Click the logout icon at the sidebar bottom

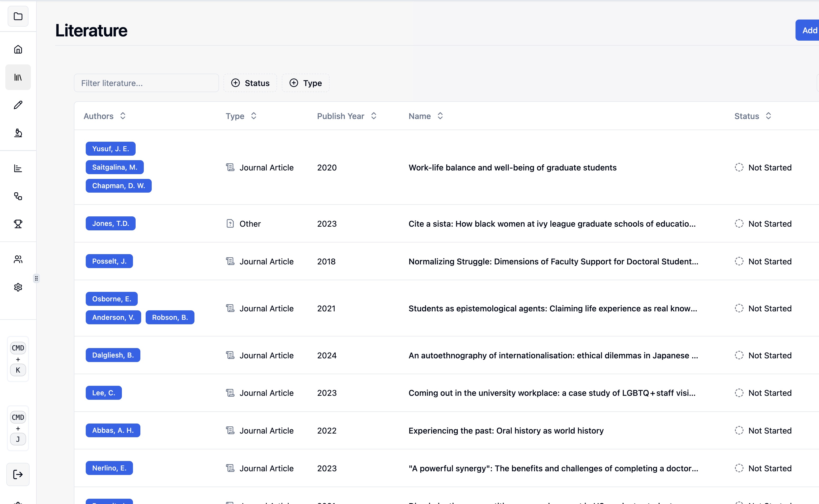pyautogui.click(x=18, y=474)
